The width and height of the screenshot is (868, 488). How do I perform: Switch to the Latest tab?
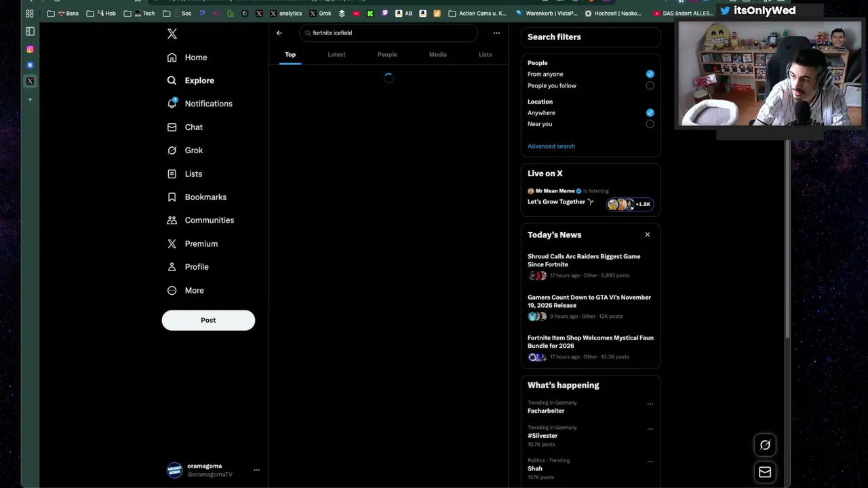pyautogui.click(x=336, y=54)
